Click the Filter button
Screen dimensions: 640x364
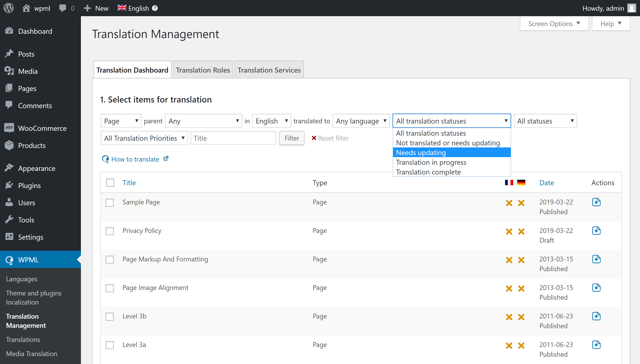[x=292, y=138]
